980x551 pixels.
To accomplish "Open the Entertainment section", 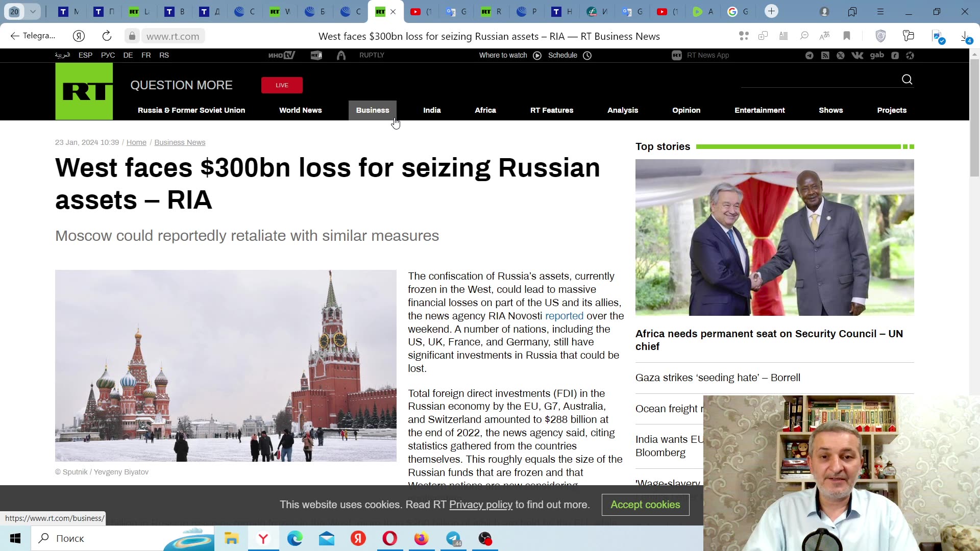I will click(759, 110).
